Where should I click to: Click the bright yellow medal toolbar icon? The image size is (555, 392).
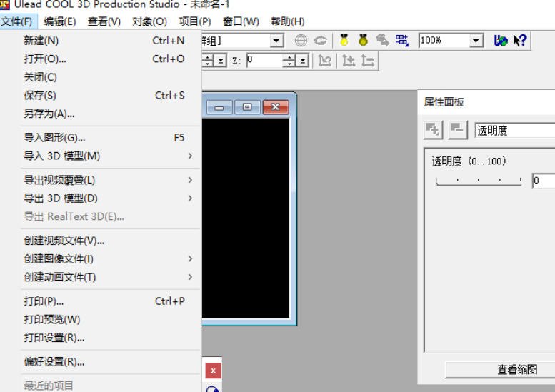click(x=344, y=41)
